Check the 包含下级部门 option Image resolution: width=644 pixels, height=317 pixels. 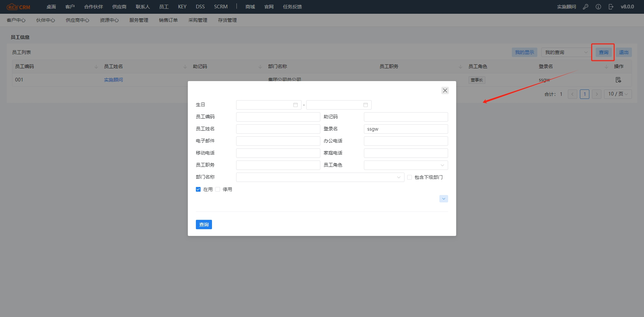[410, 177]
